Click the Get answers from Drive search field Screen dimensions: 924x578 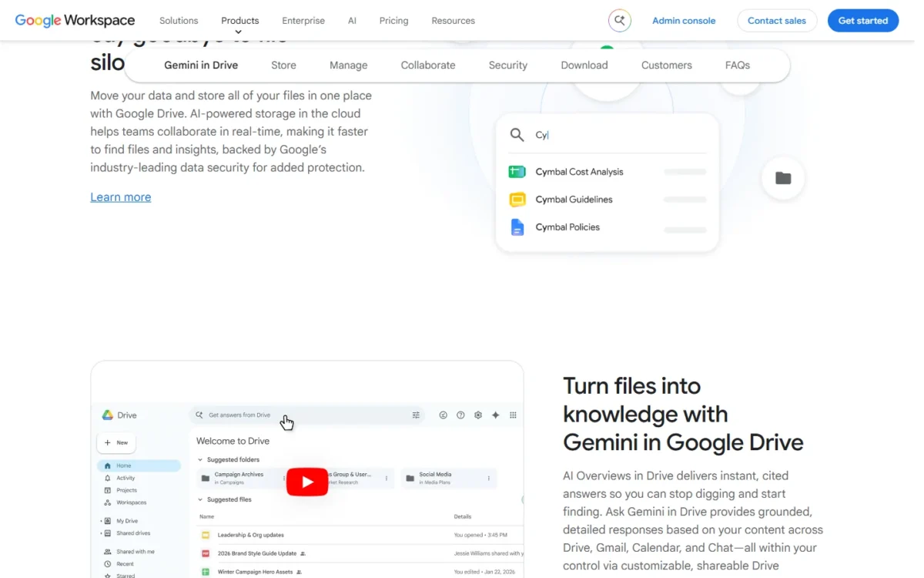point(308,415)
